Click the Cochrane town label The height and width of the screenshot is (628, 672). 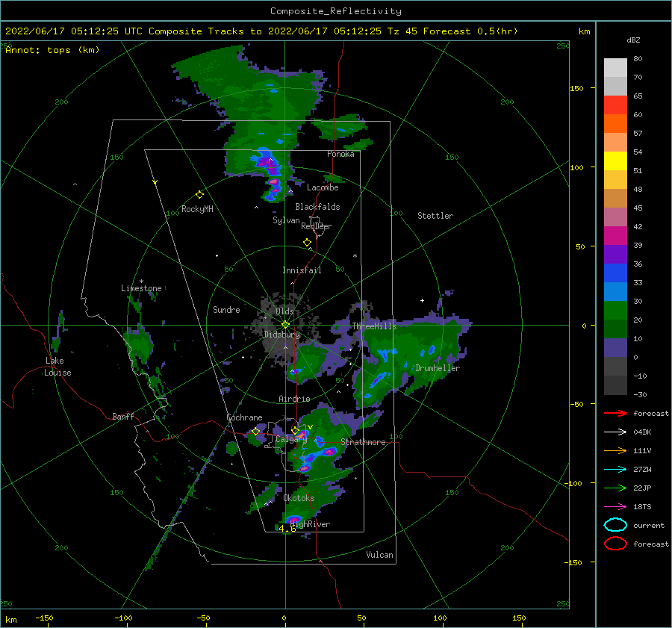[244, 417]
